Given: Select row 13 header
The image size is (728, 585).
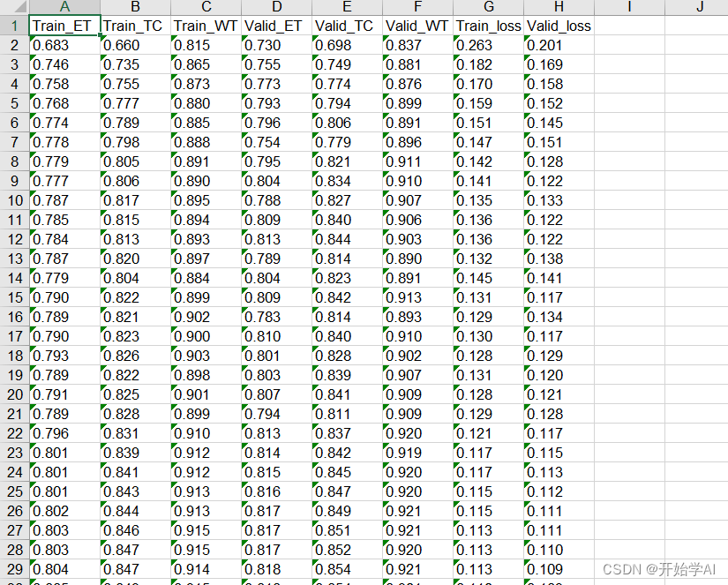Looking at the screenshot, I should (x=14, y=259).
